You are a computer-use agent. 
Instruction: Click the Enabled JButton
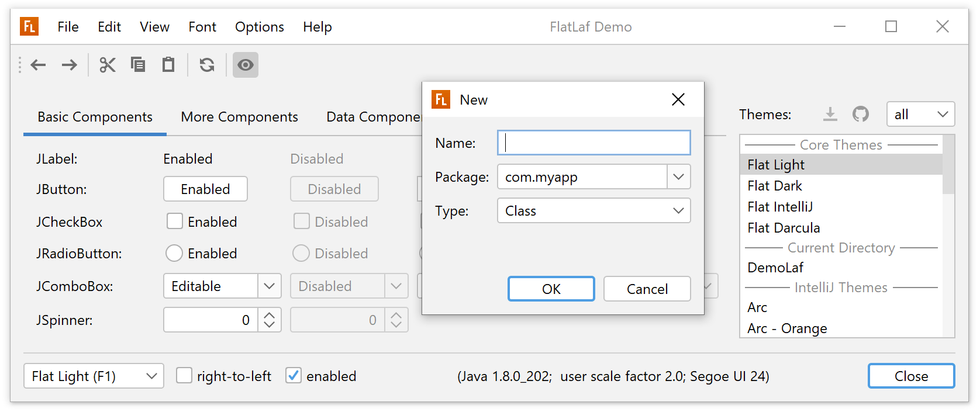(205, 189)
